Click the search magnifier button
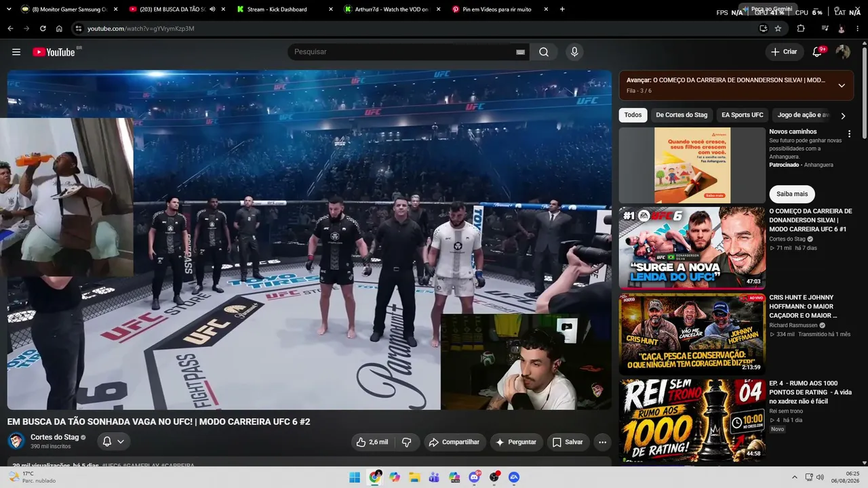This screenshot has height=488, width=868. [544, 52]
